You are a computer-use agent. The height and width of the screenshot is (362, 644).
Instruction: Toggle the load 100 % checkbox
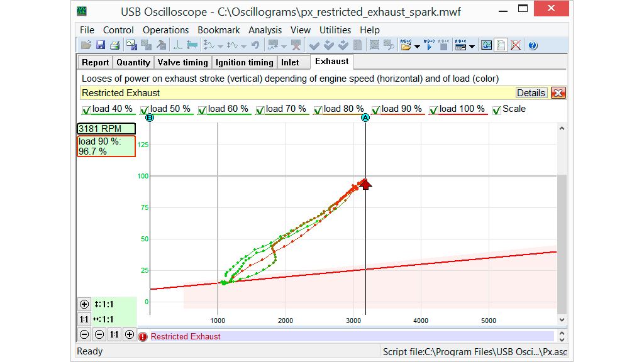(434, 110)
